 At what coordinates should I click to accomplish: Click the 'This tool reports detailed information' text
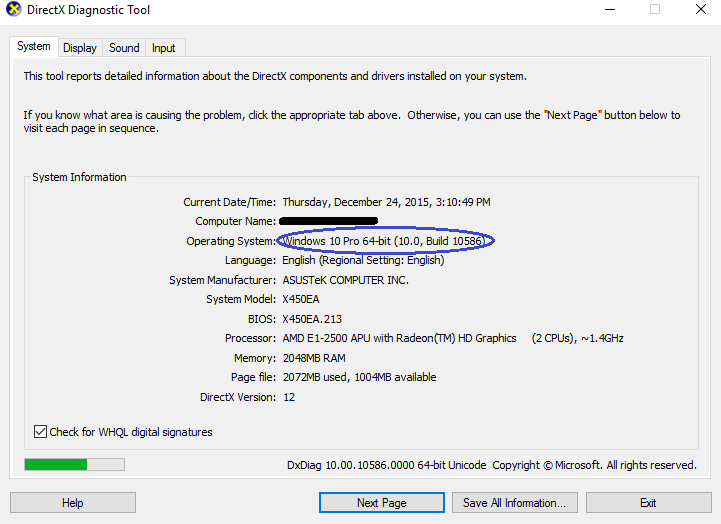pos(275,76)
